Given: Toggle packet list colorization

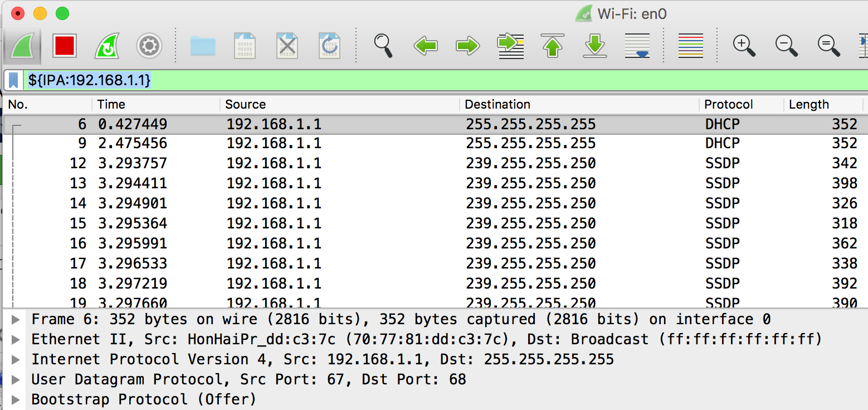Looking at the screenshot, I should coord(691,46).
